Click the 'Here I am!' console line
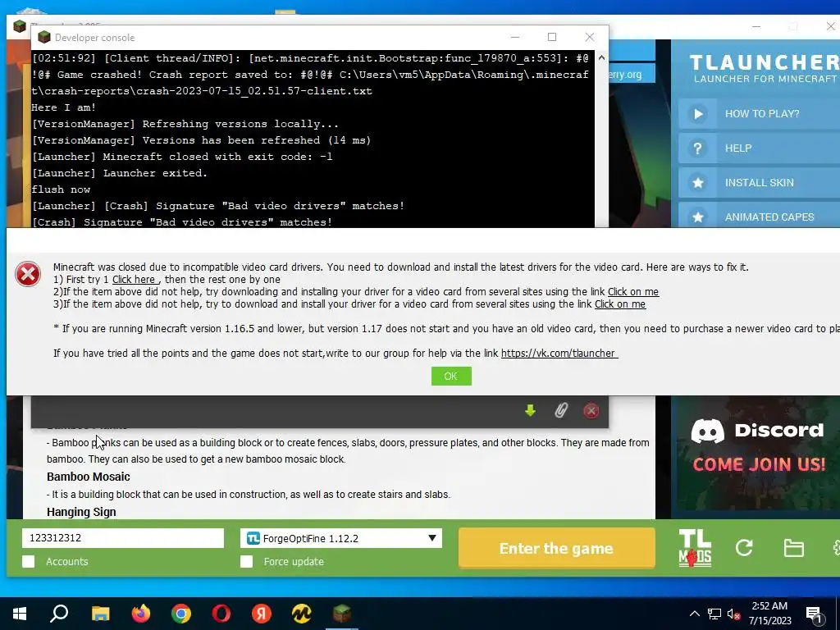The width and height of the screenshot is (840, 630). 64,107
